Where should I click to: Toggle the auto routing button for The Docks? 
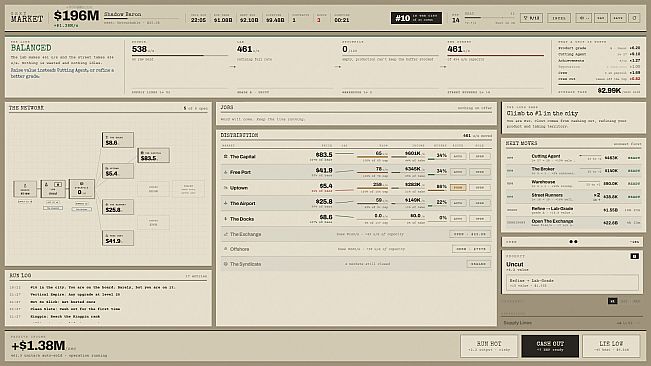458,219
